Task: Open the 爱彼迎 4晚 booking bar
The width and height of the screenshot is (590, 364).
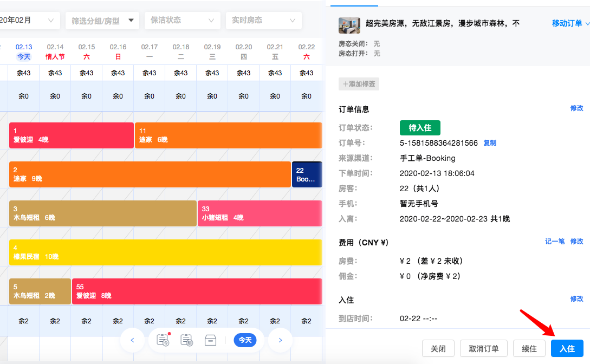Action: pyautogui.click(x=72, y=135)
